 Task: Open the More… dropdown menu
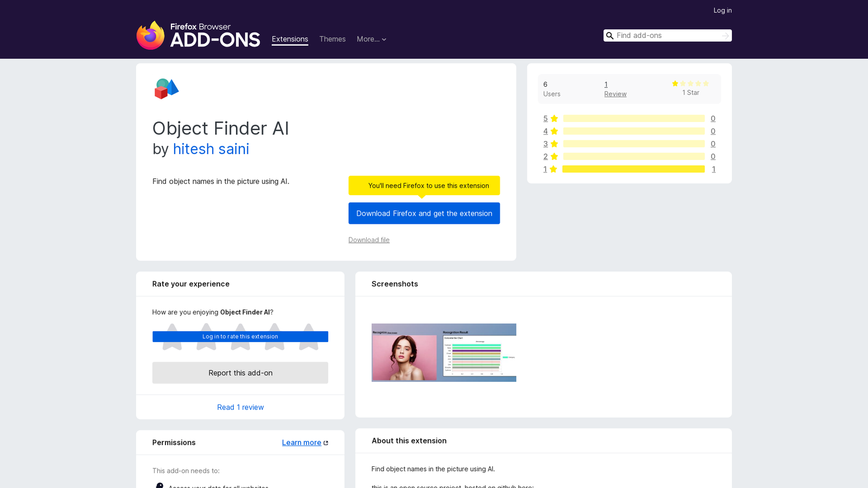pyautogui.click(x=372, y=39)
